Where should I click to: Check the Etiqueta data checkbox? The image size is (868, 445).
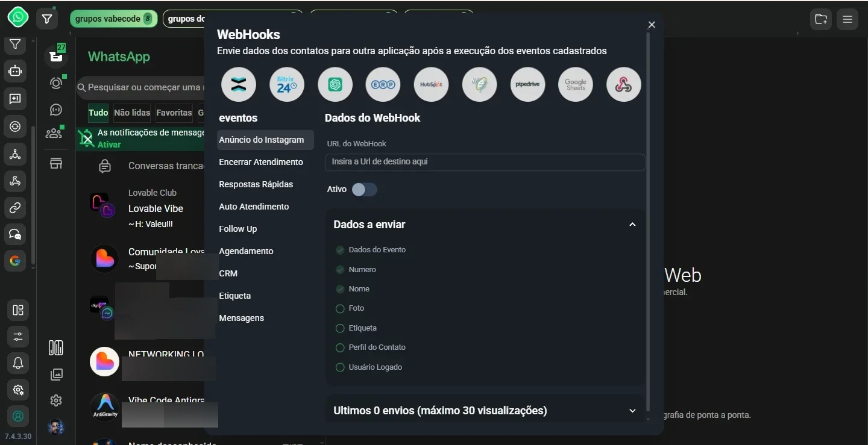click(x=340, y=328)
